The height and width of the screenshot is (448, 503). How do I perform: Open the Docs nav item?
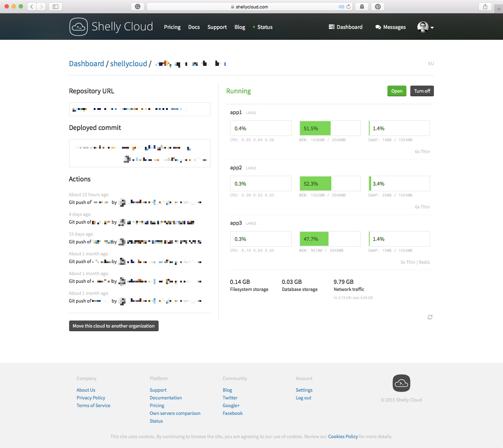pyautogui.click(x=194, y=27)
